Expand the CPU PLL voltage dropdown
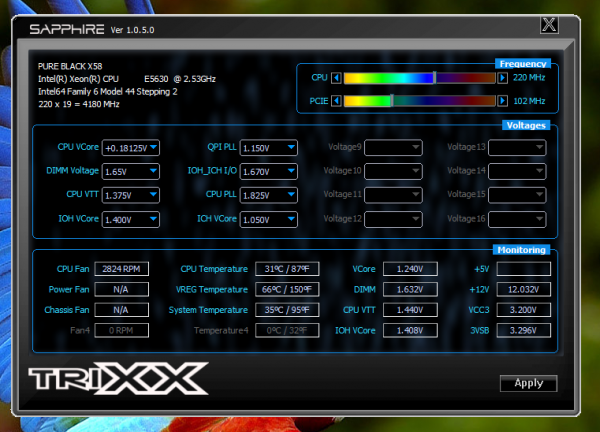Screen dimensions: 600x432 click(x=269, y=195)
